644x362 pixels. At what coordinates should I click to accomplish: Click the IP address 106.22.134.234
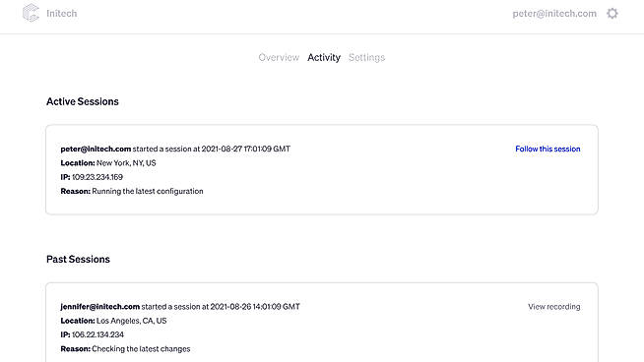[x=97, y=334]
